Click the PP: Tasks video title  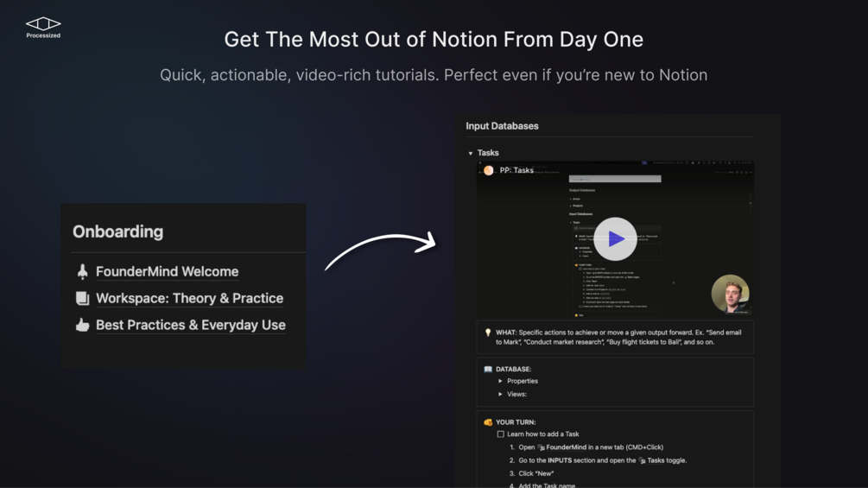516,170
